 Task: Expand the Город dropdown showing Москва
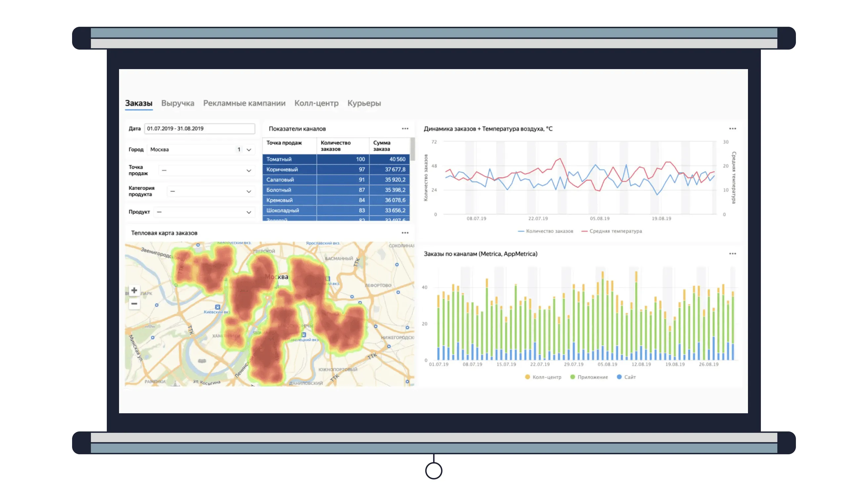tap(201, 149)
